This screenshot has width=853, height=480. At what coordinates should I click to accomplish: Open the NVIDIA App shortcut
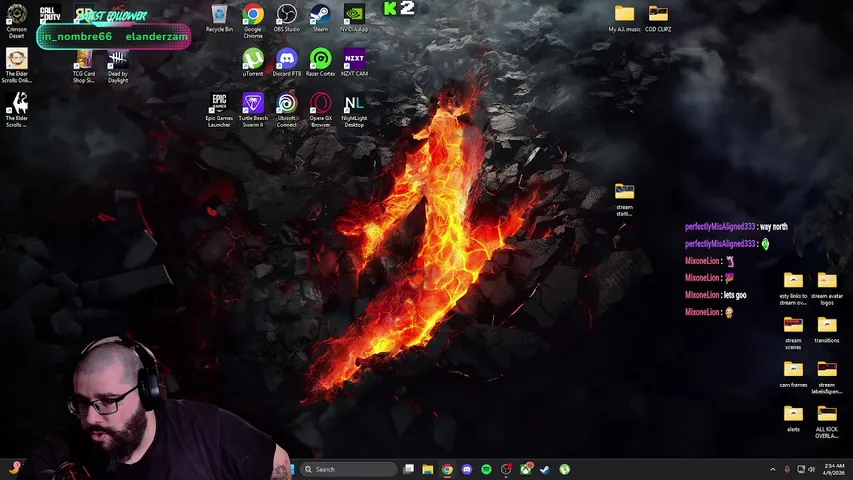[354, 19]
